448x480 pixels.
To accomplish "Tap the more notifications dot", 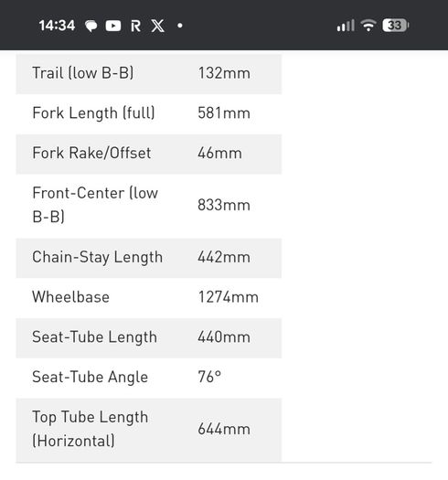I will (180, 26).
